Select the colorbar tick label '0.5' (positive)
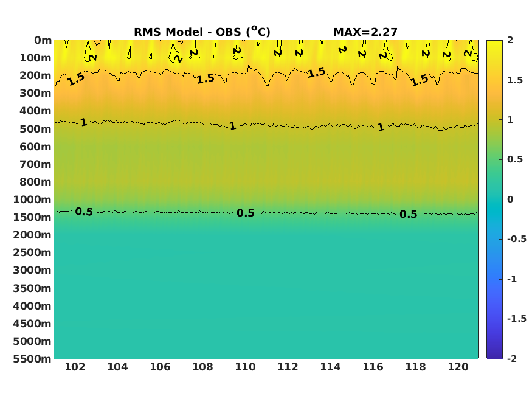 click(515, 159)
